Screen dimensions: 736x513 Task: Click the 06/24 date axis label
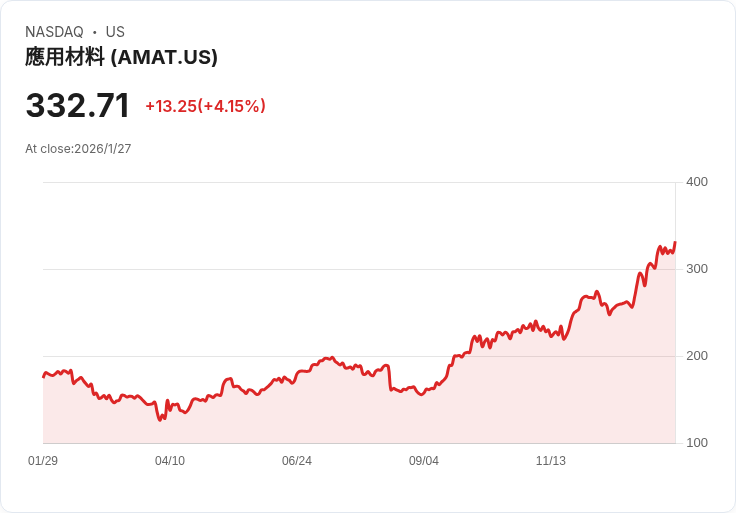coord(297,461)
